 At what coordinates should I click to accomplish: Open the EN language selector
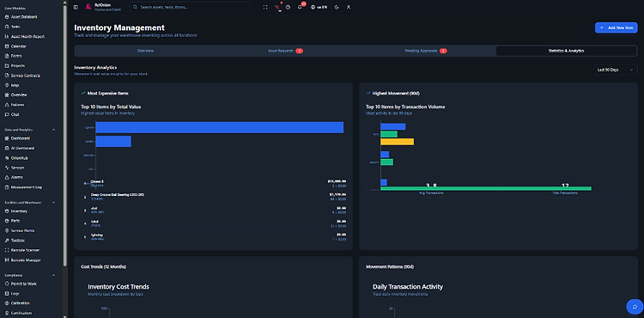pyautogui.click(x=319, y=7)
